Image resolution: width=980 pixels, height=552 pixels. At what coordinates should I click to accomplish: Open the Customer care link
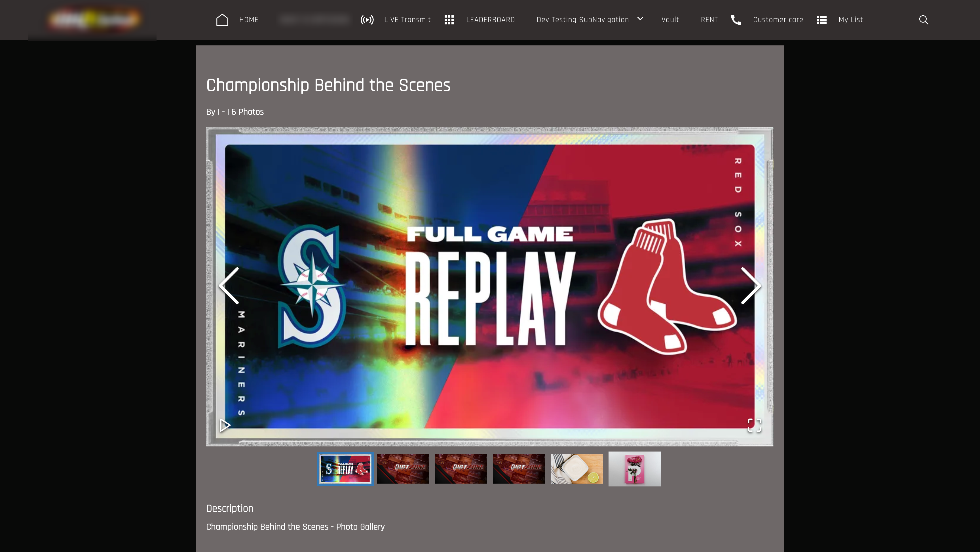pos(778,20)
